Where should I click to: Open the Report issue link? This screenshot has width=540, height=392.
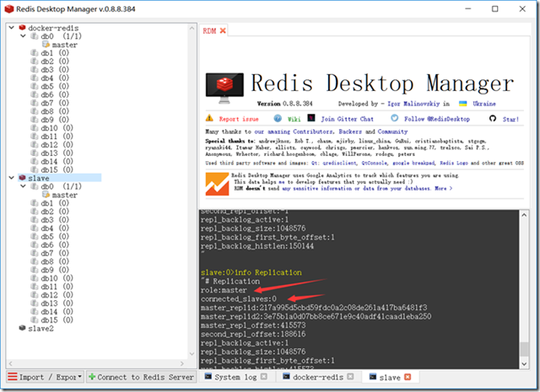point(239,119)
